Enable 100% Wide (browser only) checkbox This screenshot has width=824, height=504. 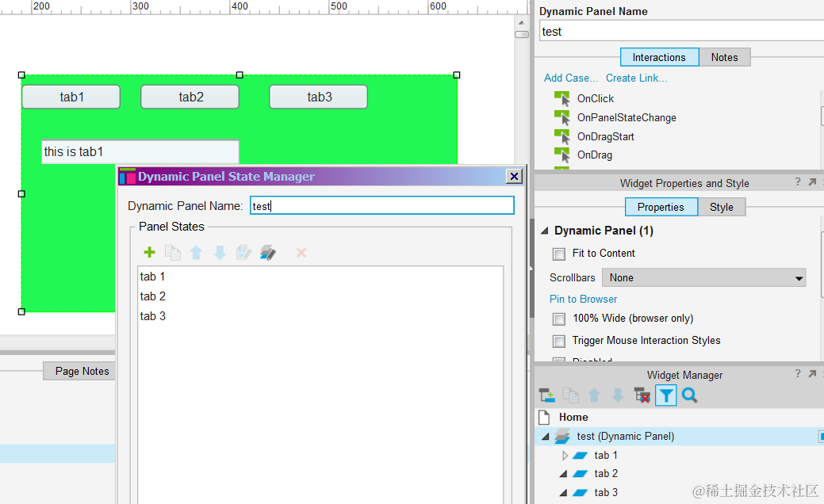coord(559,319)
